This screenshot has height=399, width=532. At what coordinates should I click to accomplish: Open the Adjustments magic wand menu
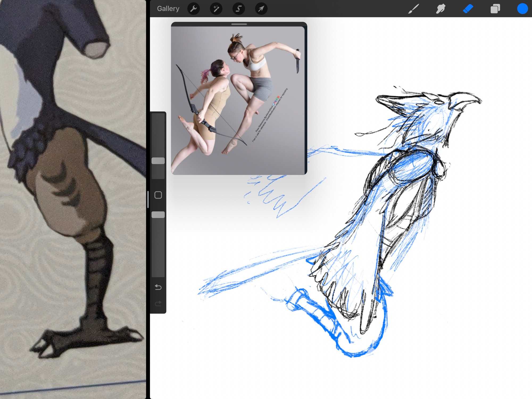[216, 9]
